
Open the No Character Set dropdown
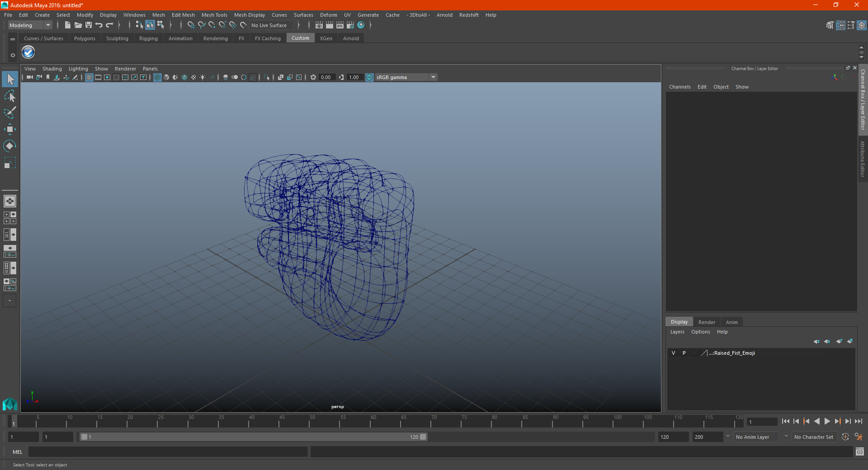click(814, 437)
